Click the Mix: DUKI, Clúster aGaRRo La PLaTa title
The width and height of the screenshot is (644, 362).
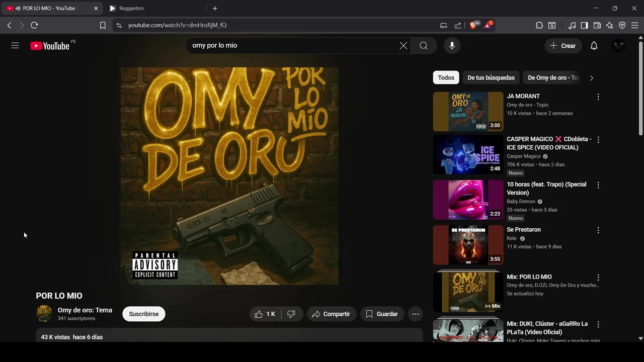point(547,328)
